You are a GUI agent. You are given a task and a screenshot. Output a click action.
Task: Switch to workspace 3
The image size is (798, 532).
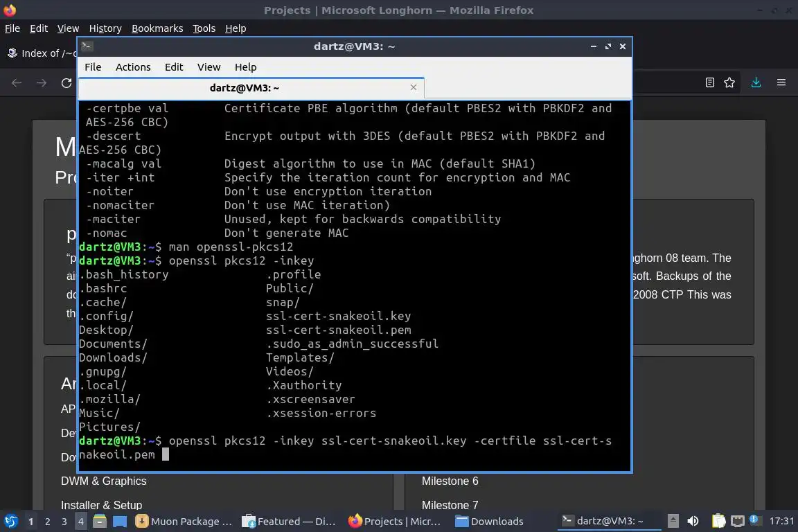point(64,522)
